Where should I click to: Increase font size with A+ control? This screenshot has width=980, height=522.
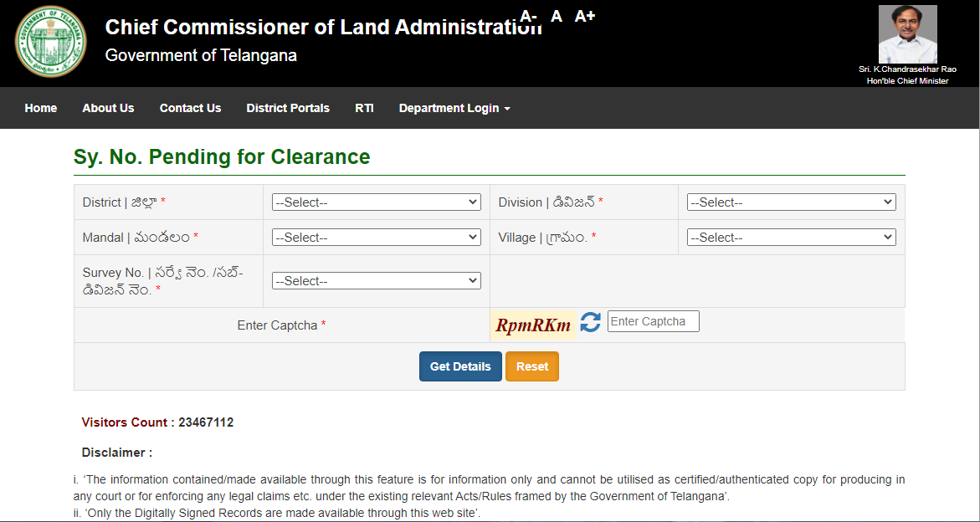585,16
